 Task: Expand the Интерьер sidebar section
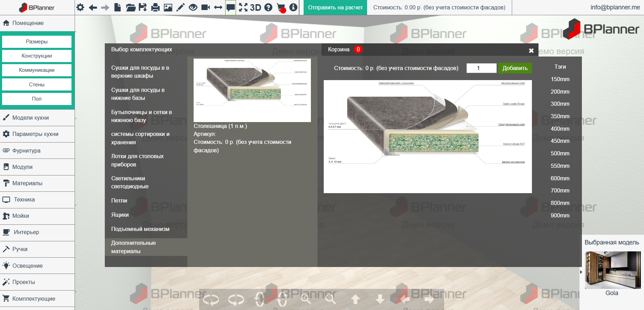[37, 232]
